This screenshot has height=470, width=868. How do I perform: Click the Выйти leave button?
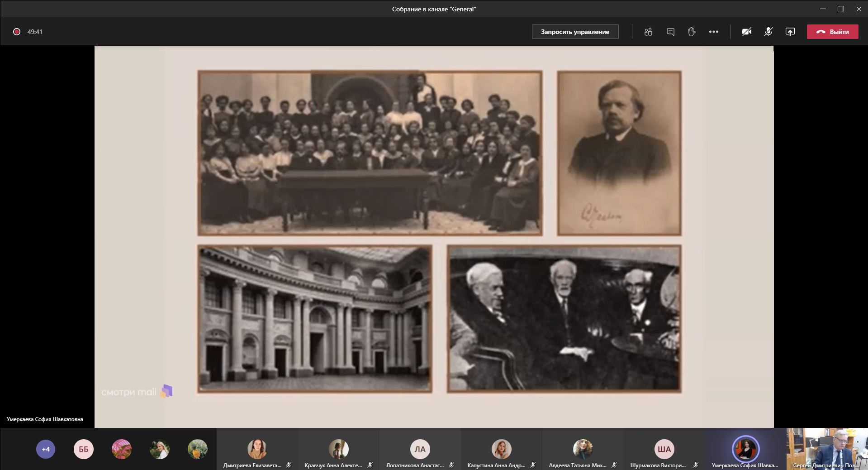point(832,32)
